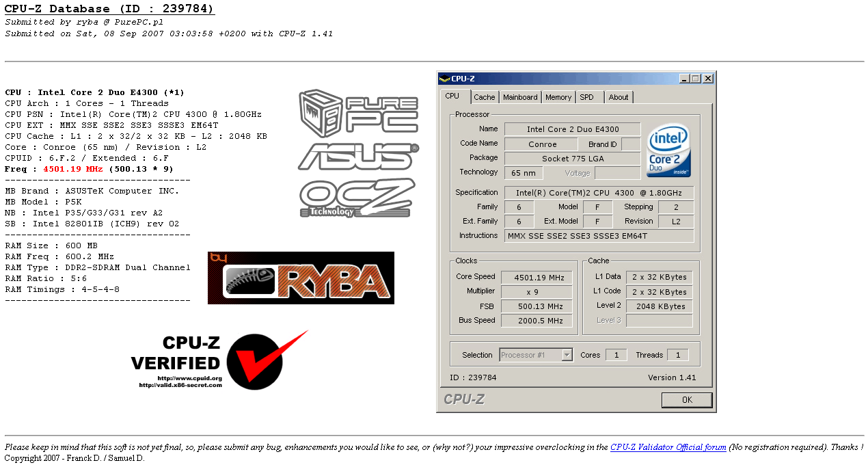This screenshot has width=868, height=465.
Task: Click the Code Name field Conroe
Action: [543, 144]
